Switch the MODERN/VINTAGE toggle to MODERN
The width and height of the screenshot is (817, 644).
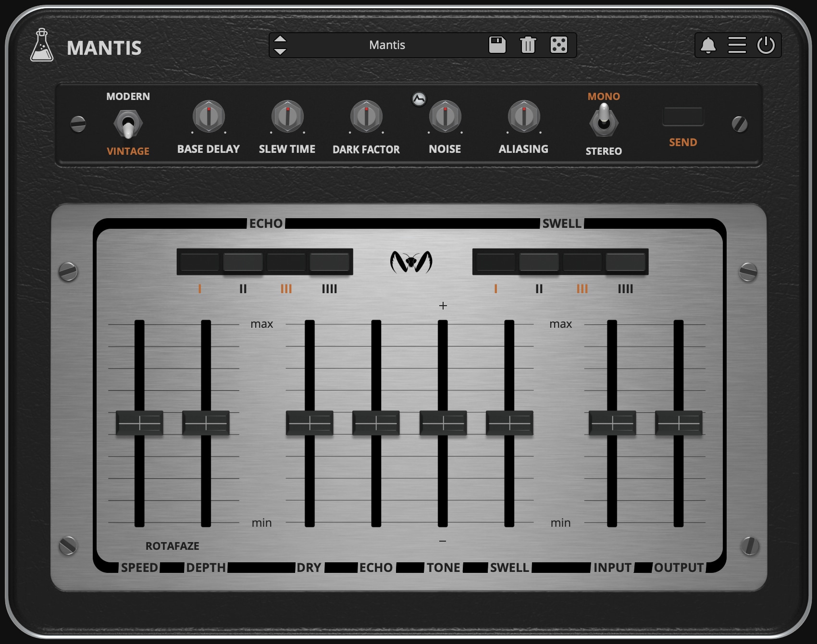[128, 115]
